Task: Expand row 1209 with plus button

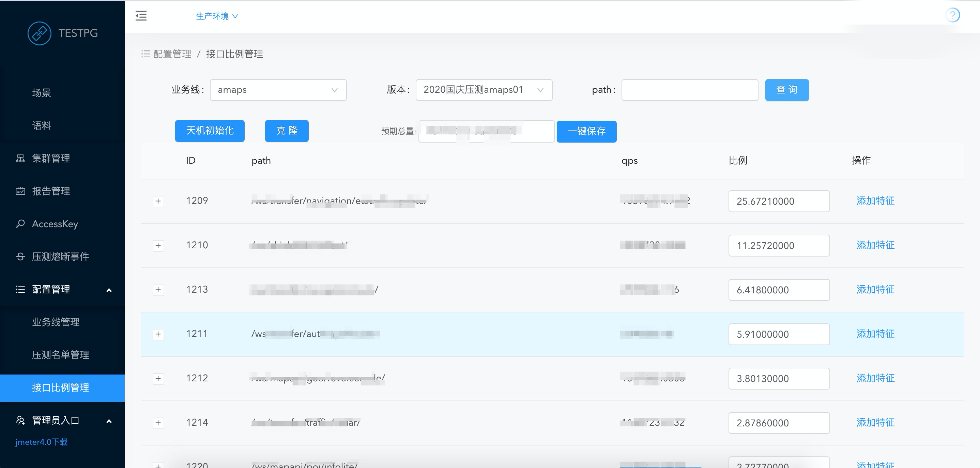Action: coord(158,201)
